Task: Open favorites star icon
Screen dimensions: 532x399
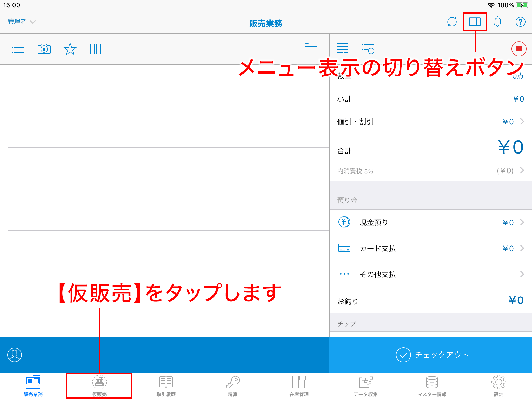Action: click(x=70, y=49)
